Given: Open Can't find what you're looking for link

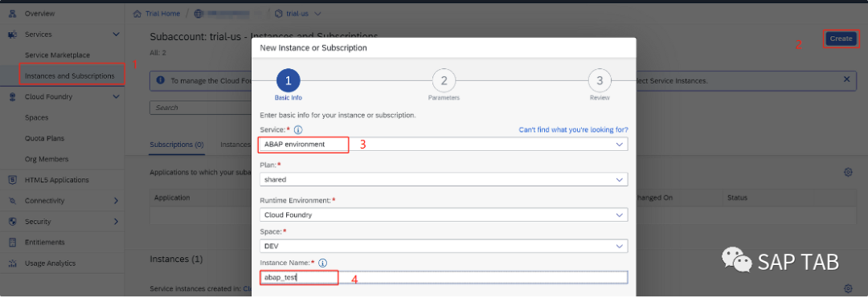Looking at the screenshot, I should (x=574, y=130).
